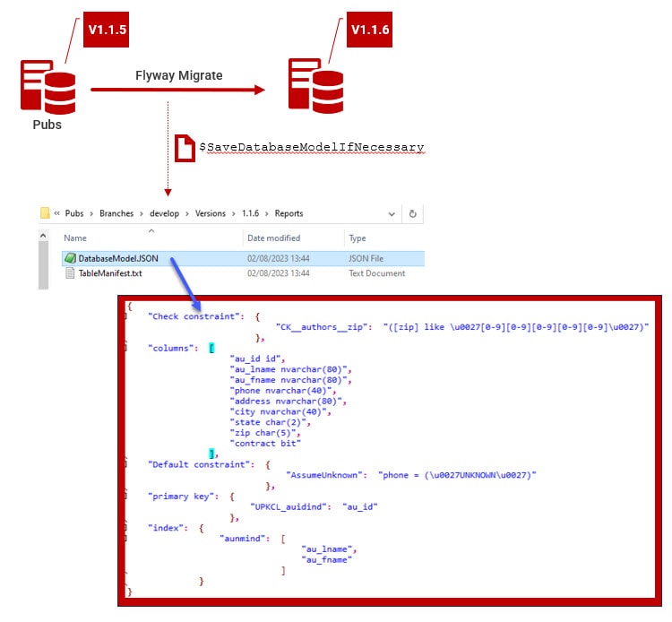
Task: Expand the arrow after develop breadcrumb
Action: click(187, 213)
